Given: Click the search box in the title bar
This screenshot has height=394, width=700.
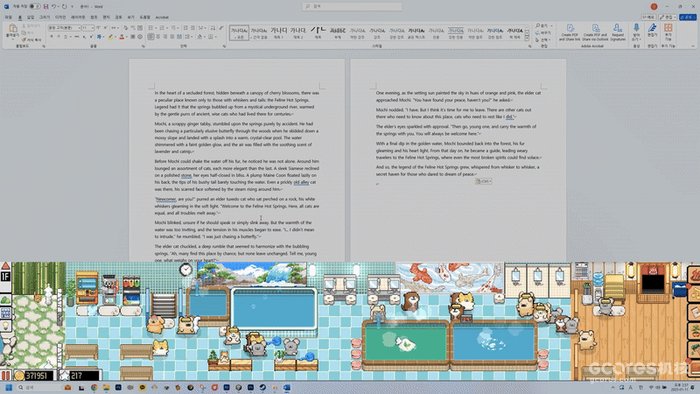Looking at the screenshot, I should coord(352,7).
